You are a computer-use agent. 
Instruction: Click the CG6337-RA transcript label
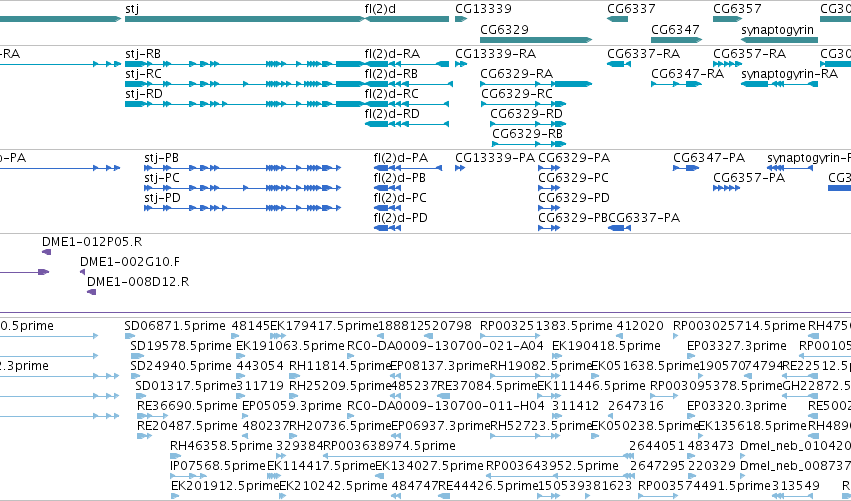[643, 54]
